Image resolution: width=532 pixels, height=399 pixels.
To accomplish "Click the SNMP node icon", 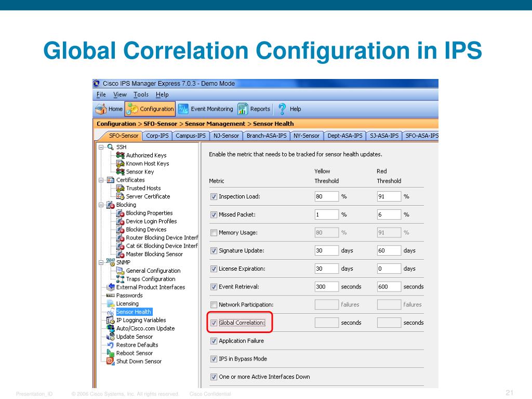I will pyautogui.click(x=111, y=262).
